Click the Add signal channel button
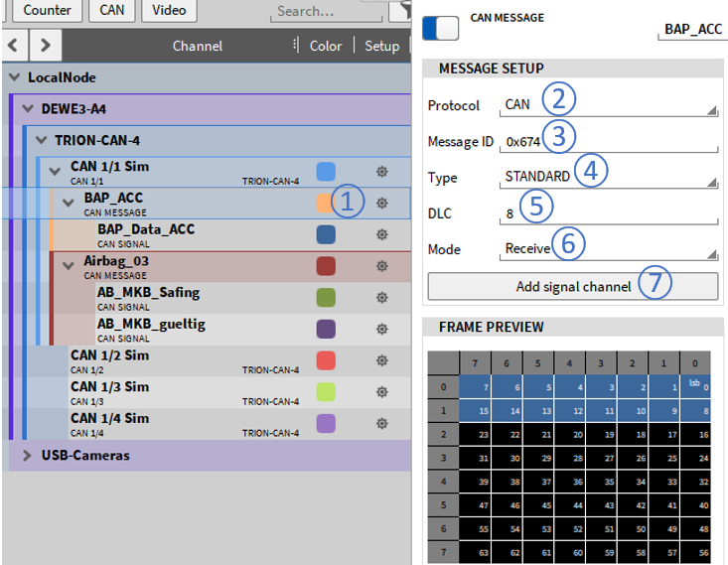Viewport: 728px width, 565px height. coord(572,286)
